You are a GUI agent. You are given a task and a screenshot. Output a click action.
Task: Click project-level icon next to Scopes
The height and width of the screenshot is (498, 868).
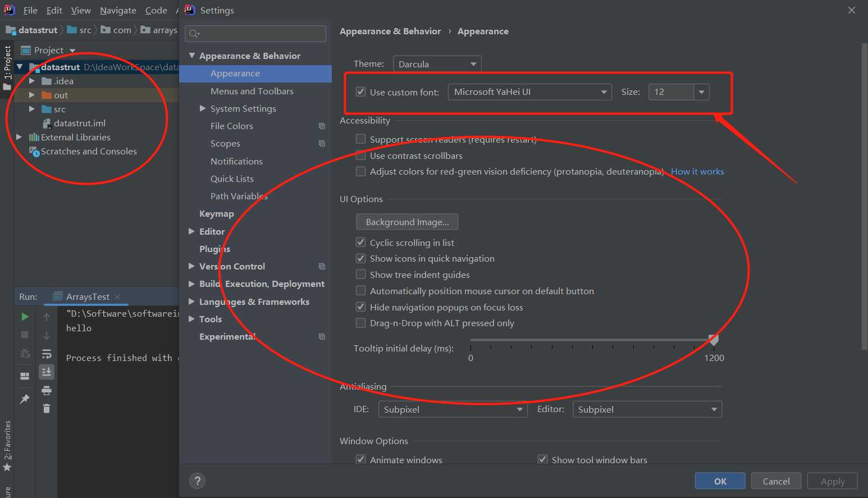pos(322,144)
